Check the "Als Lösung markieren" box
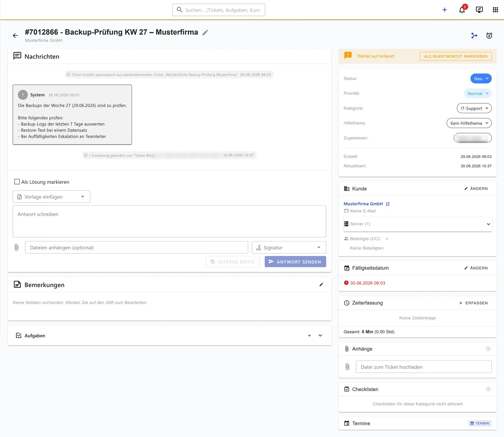 coord(17,182)
